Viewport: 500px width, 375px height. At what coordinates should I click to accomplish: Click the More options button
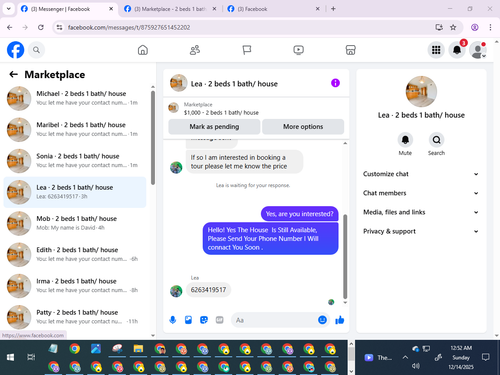(303, 127)
